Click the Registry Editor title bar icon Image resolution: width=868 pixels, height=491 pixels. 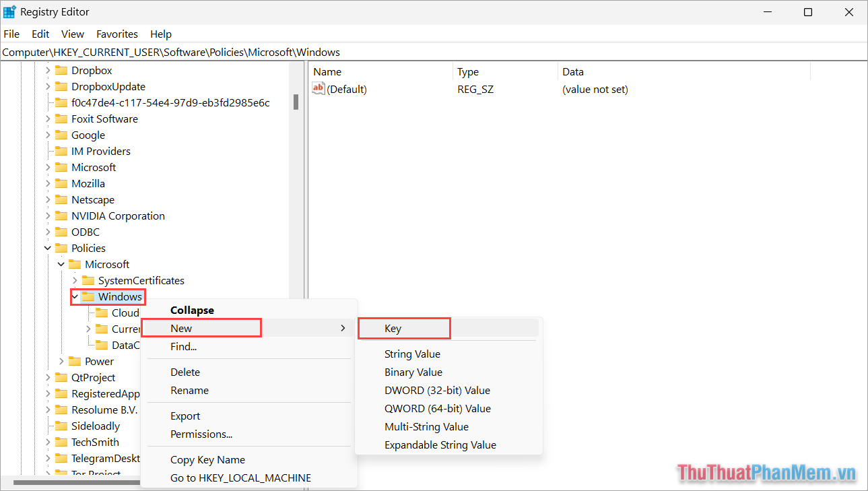tap(9, 11)
